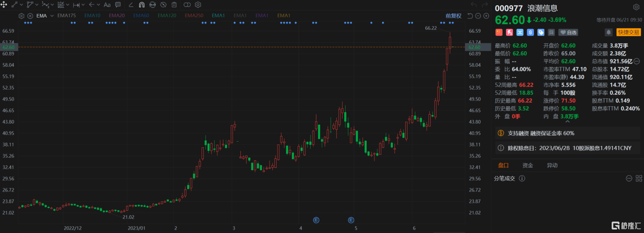Open quote panel settings gear
Image resolution: width=644 pixels, height=233 pixels.
(636, 7)
